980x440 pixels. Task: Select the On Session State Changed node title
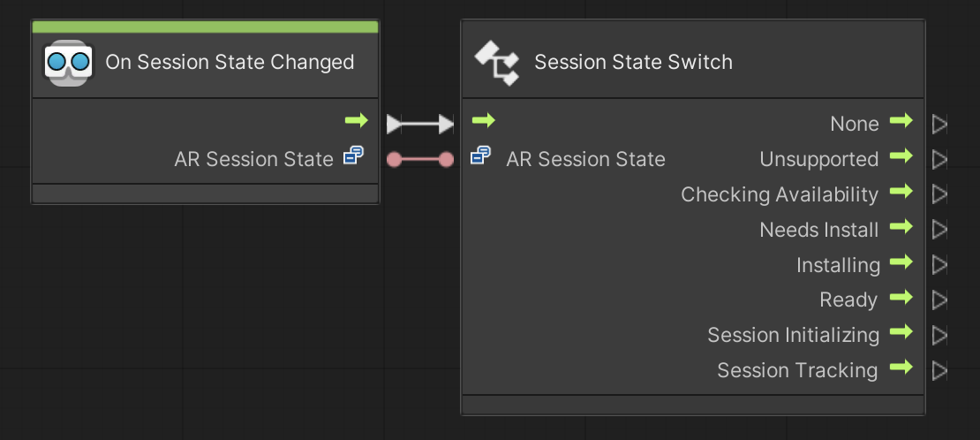click(x=230, y=62)
